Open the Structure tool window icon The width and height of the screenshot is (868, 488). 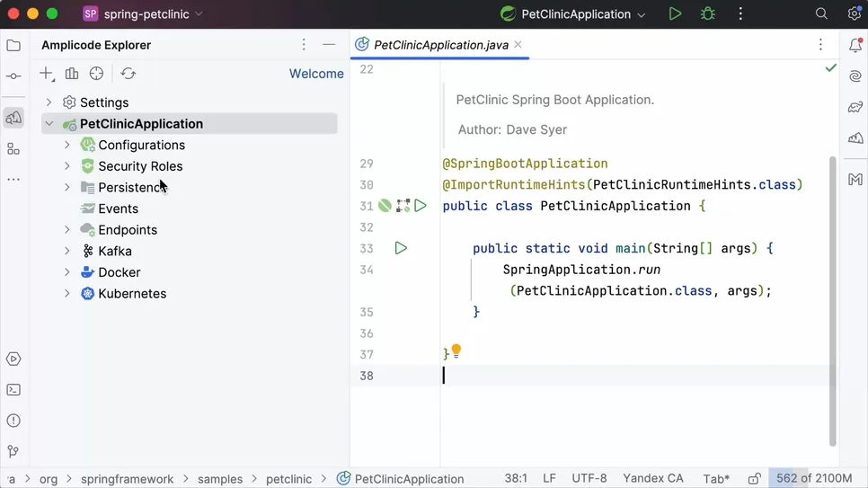tap(13, 149)
